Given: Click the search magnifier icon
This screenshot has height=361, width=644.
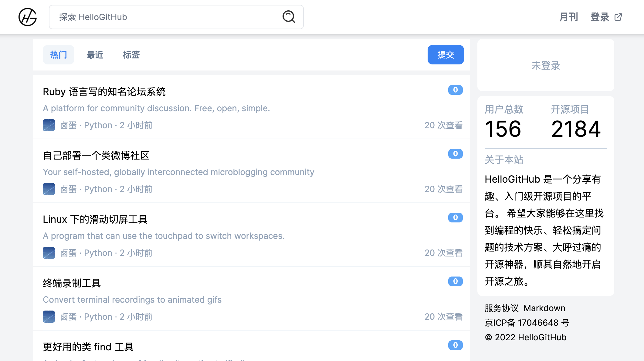Looking at the screenshot, I should click(x=289, y=17).
